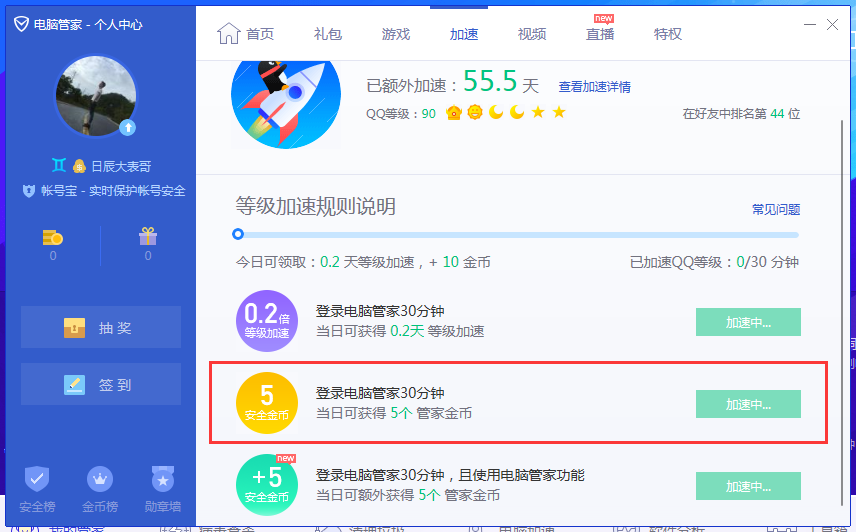856x532 pixels.
Task: Click the 已额外加速 55.5 天 text
Action: tap(453, 83)
